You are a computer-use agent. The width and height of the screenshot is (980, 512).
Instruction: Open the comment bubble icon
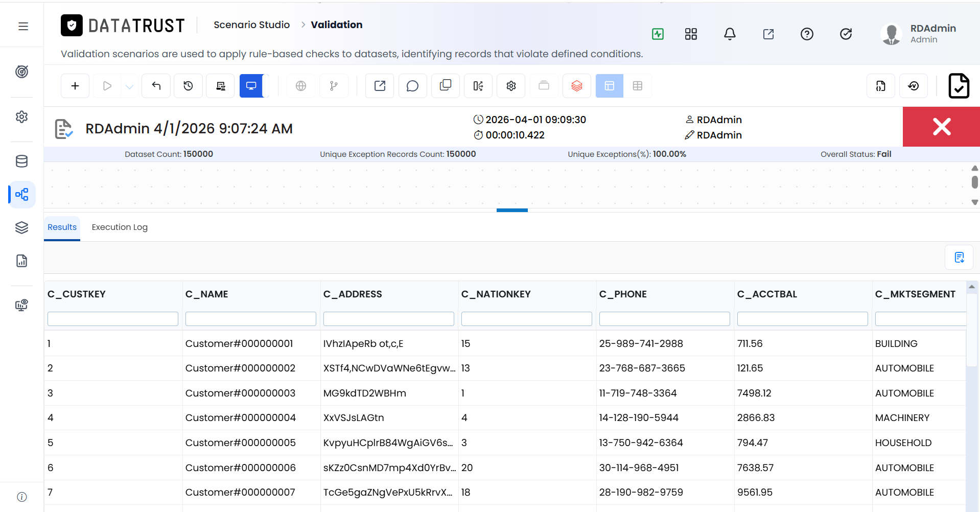(412, 86)
